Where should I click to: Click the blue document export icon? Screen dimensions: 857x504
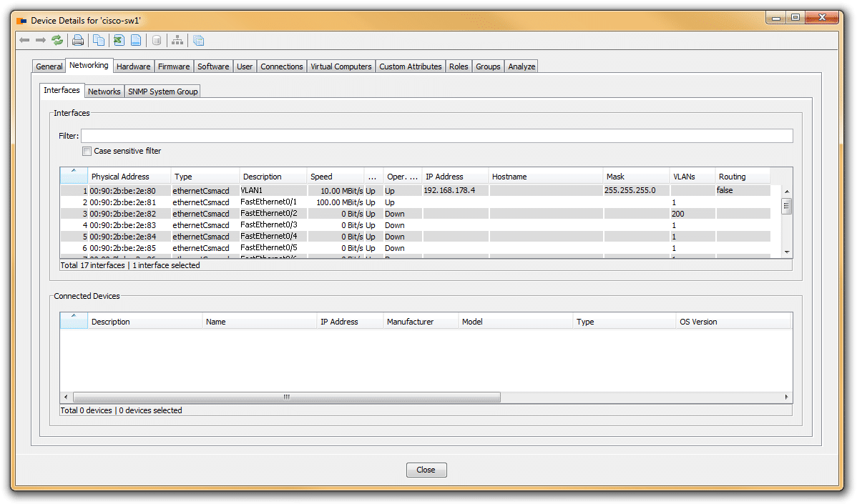(135, 40)
